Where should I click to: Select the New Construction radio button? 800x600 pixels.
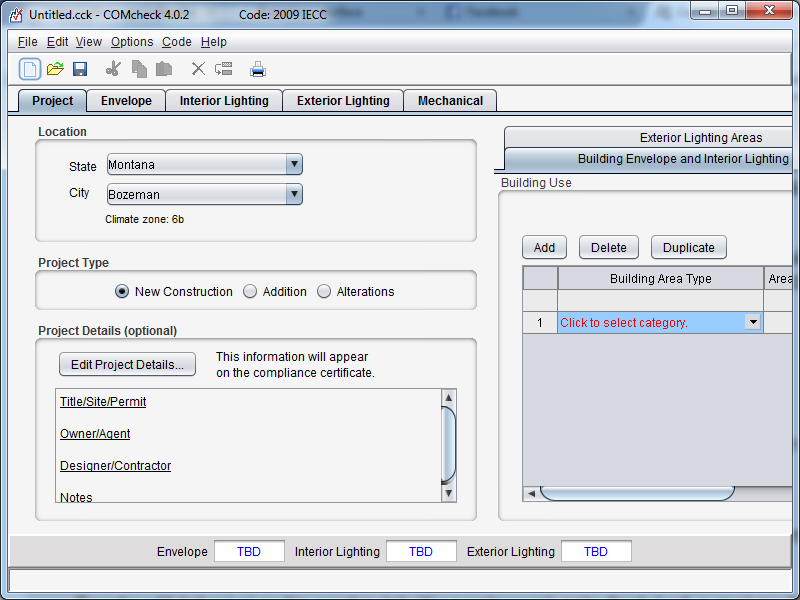point(121,291)
